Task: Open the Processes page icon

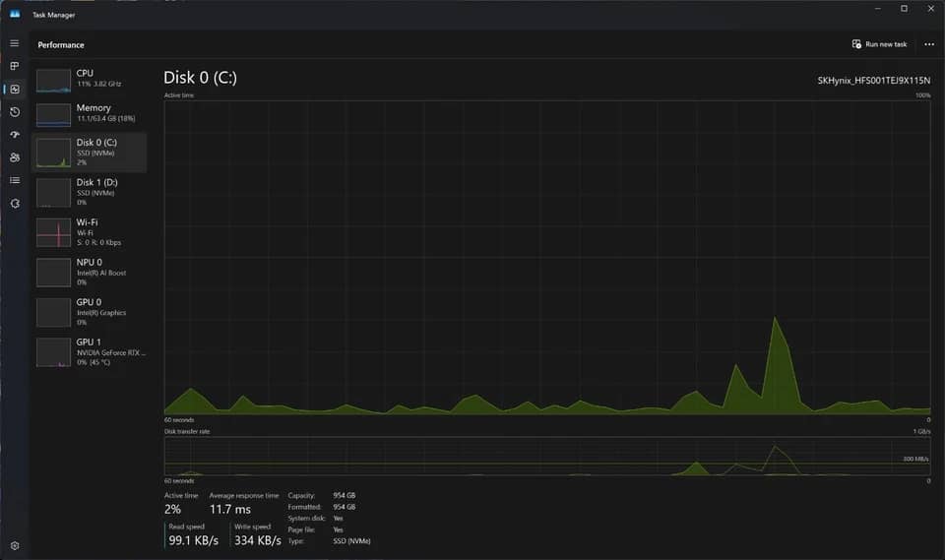Action: [15, 66]
